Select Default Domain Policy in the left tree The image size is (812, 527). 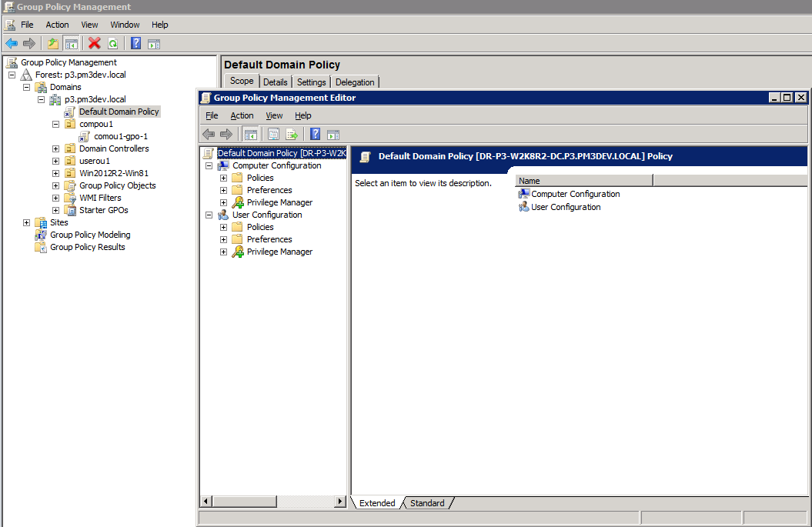point(119,112)
